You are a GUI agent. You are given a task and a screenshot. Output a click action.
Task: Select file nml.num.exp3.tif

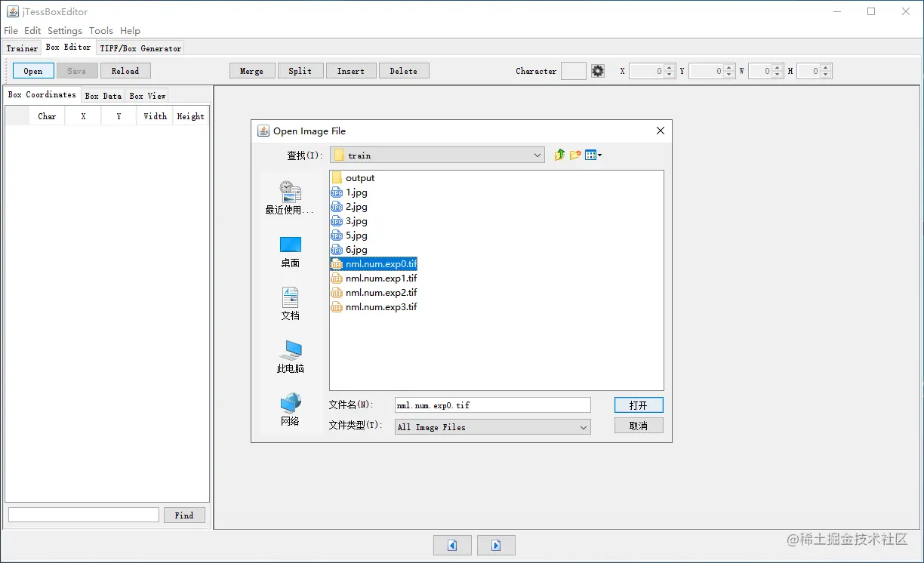tap(374, 307)
